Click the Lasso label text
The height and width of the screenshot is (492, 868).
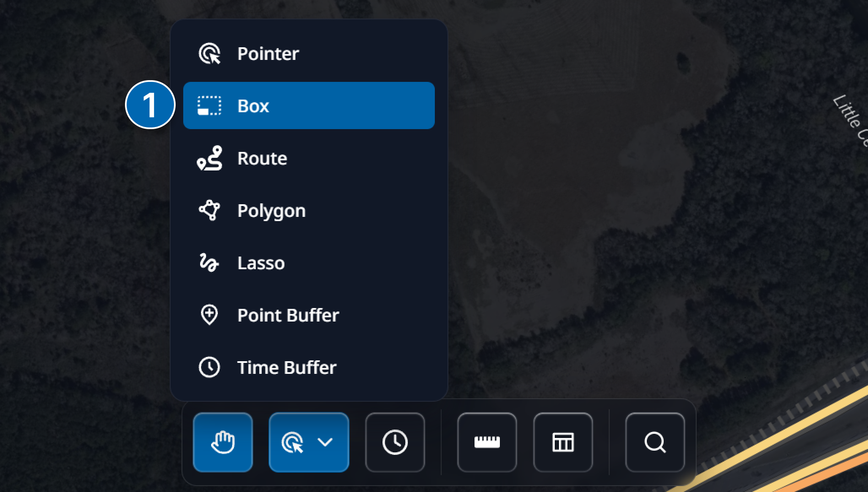261,262
